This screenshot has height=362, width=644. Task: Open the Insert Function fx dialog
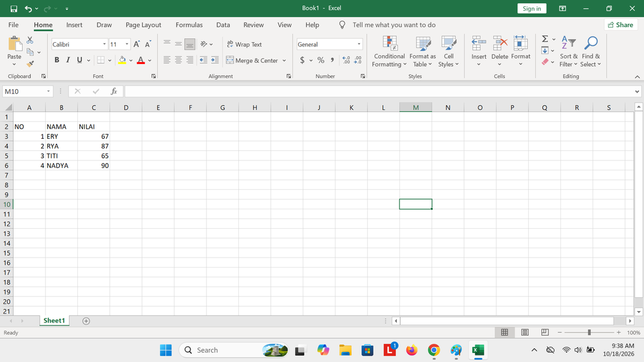pyautogui.click(x=114, y=91)
